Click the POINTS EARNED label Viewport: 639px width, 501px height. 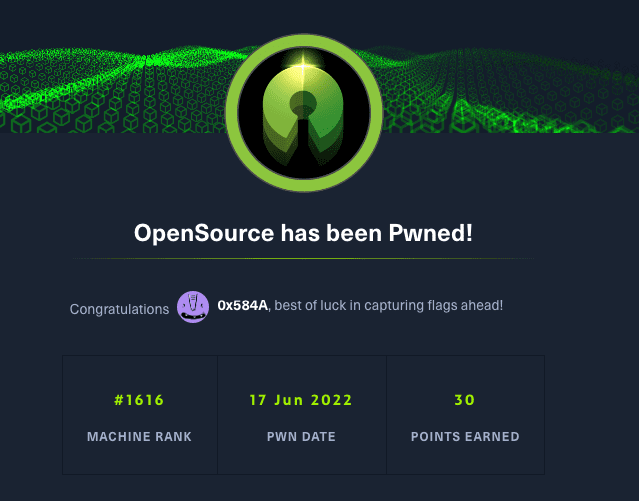[465, 437]
